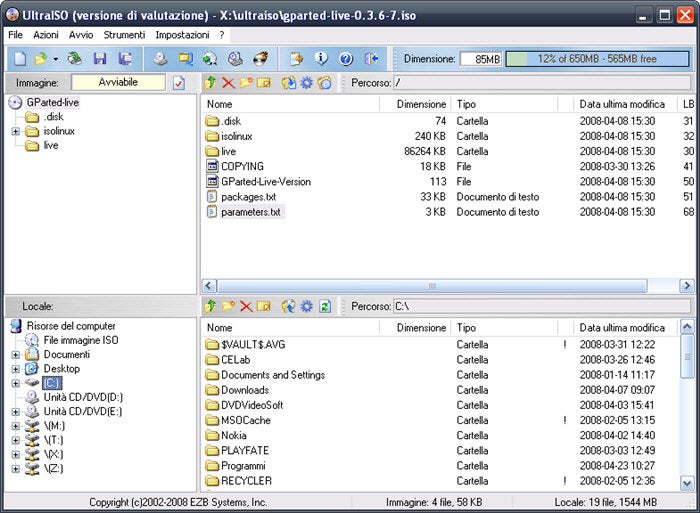Click the local pane New Folder icon
700x513 pixels.
228,306
